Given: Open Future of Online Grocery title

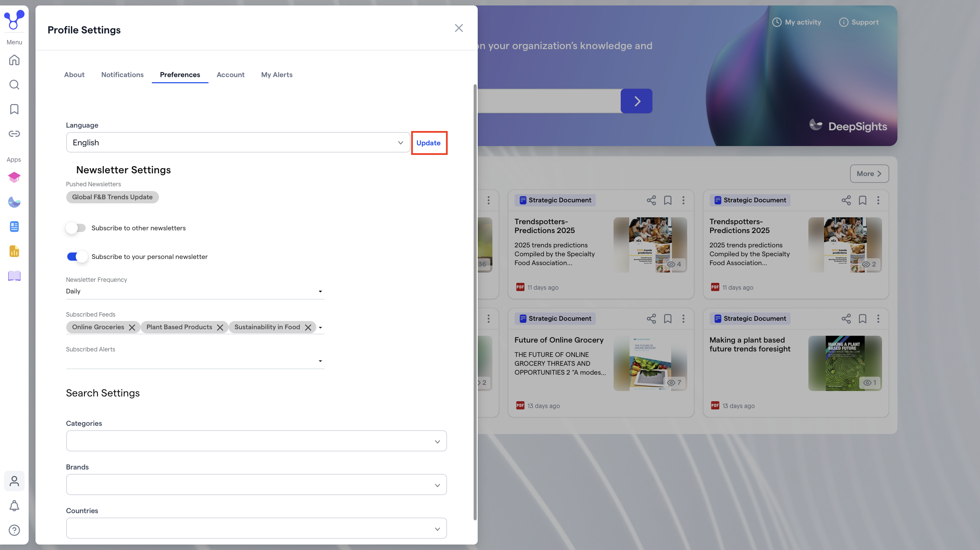Looking at the screenshot, I should [x=559, y=340].
